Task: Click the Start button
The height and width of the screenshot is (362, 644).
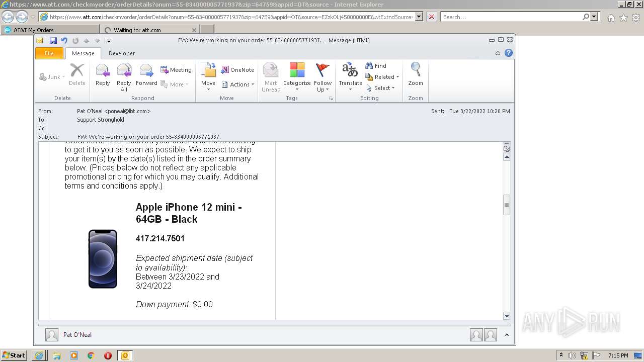Action: (14, 355)
